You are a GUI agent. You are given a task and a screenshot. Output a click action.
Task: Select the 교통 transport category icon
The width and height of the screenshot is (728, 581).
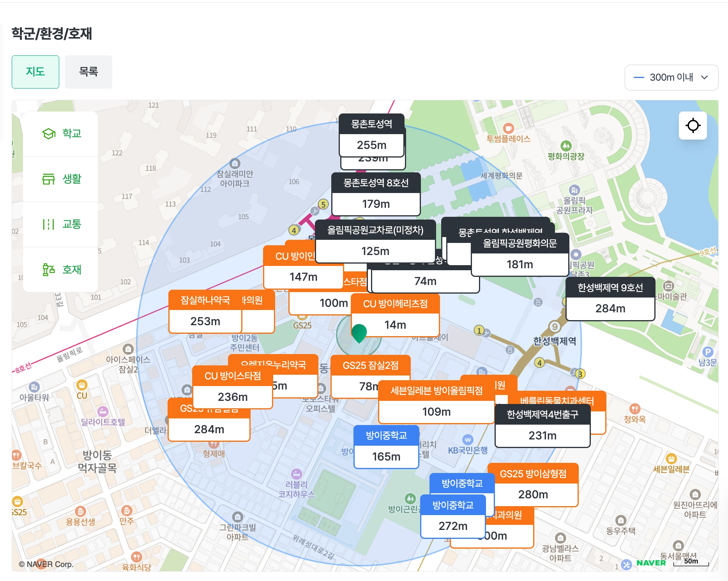pos(49,224)
